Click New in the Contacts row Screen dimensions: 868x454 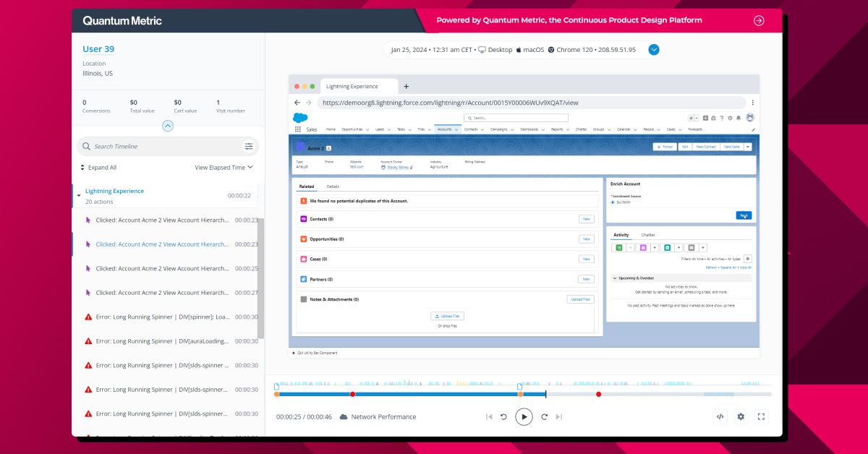tap(587, 219)
